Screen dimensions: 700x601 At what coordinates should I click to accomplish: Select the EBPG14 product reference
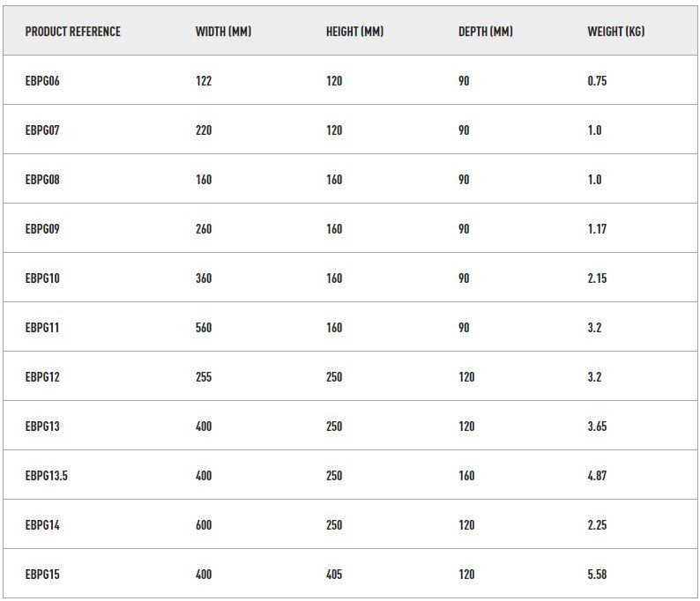[42, 525]
